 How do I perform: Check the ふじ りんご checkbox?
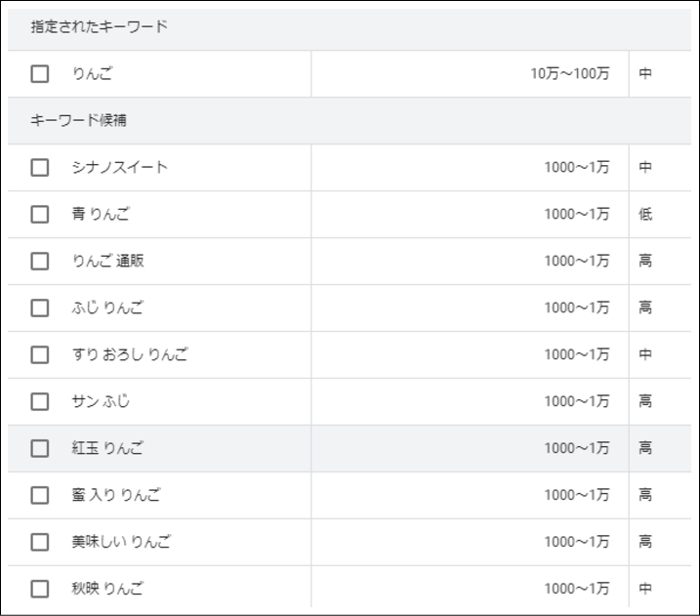click(x=40, y=308)
